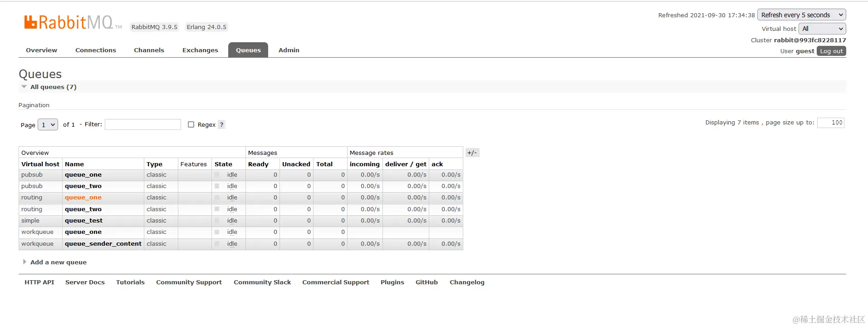The height and width of the screenshot is (327, 868).
Task: Click the Erlang 24.0.5 version label
Action: point(206,27)
